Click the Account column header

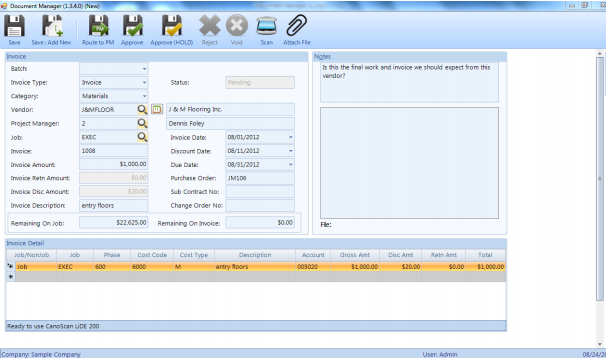click(x=313, y=255)
